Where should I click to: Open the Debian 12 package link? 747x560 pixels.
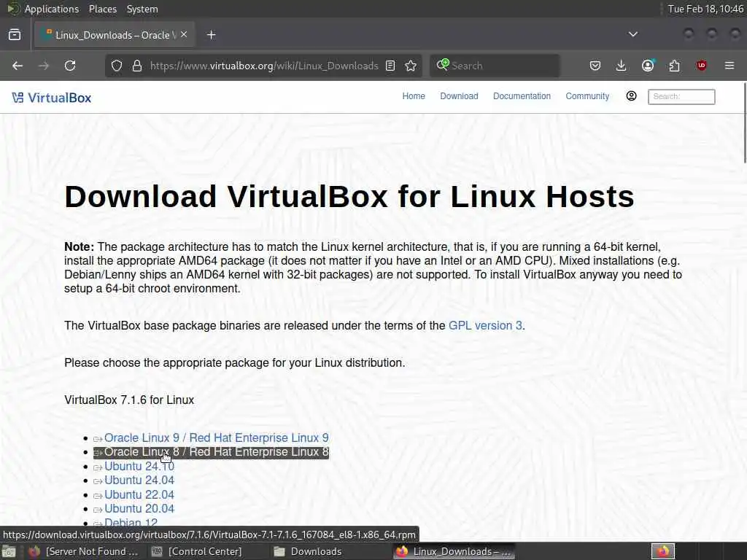(131, 522)
